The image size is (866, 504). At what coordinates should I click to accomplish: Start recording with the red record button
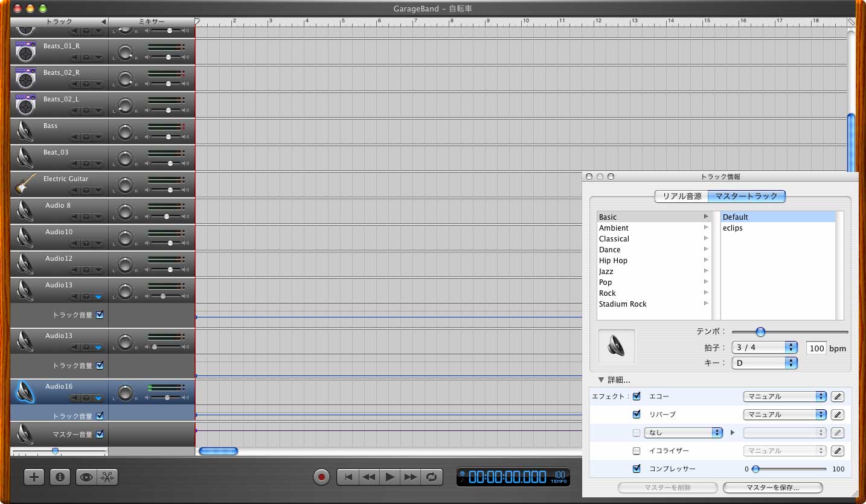321,477
